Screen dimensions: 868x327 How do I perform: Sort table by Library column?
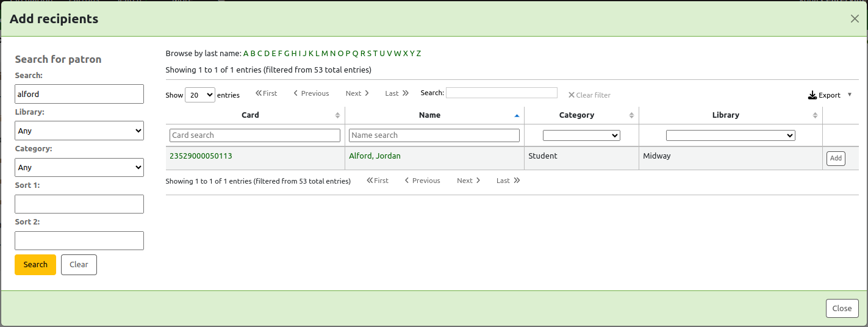725,115
